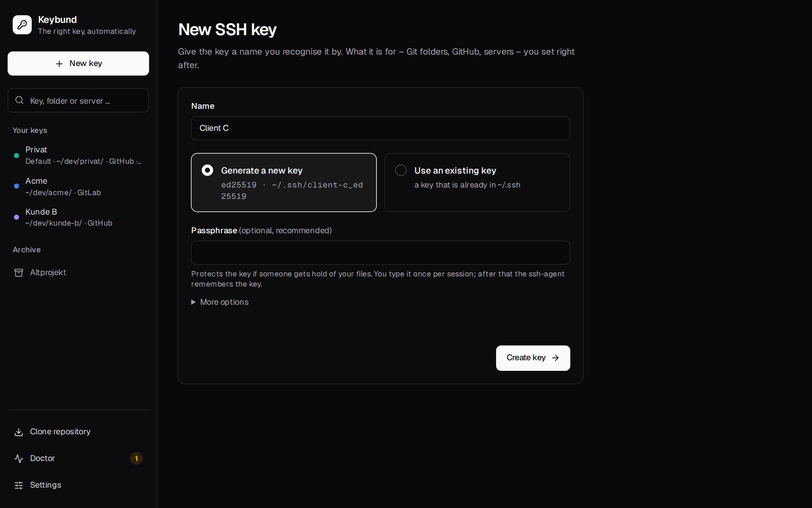Click the "Passphrase (optional, recommended)" label

click(x=261, y=231)
